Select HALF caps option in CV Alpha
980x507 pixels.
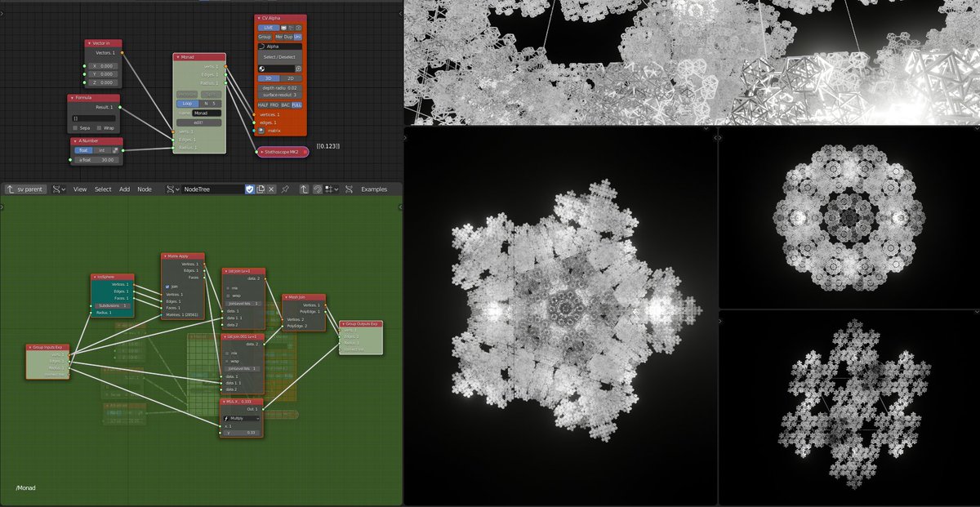(263, 105)
